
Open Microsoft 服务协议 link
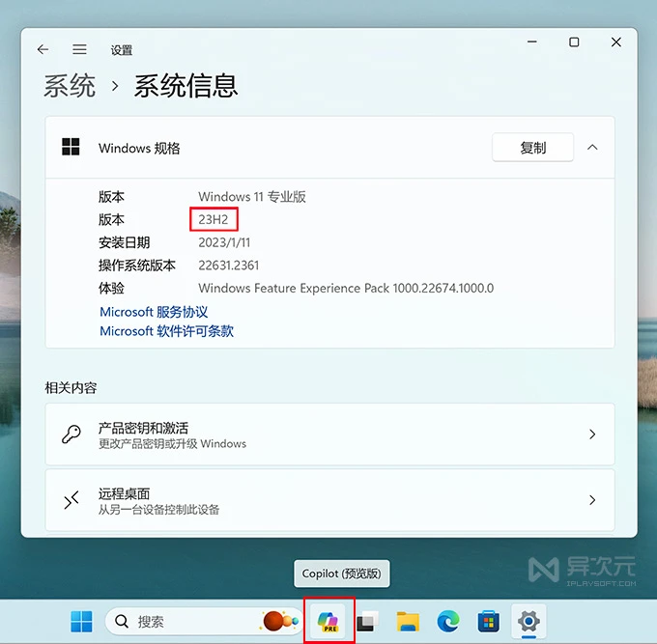(154, 312)
